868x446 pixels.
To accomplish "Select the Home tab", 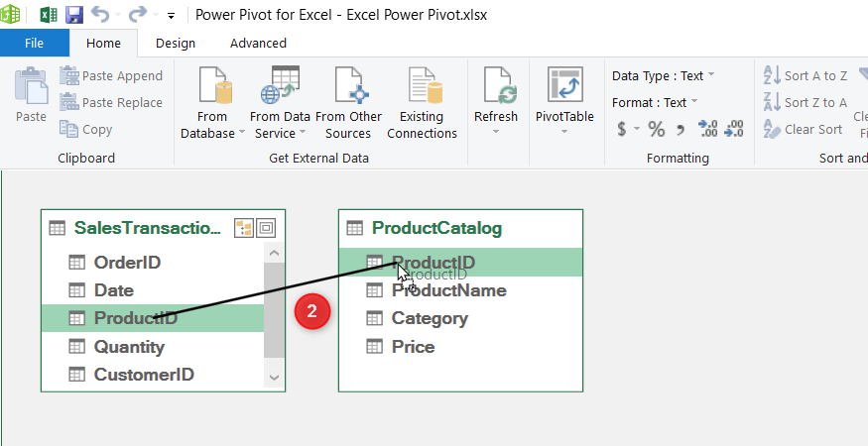I will click(103, 44).
